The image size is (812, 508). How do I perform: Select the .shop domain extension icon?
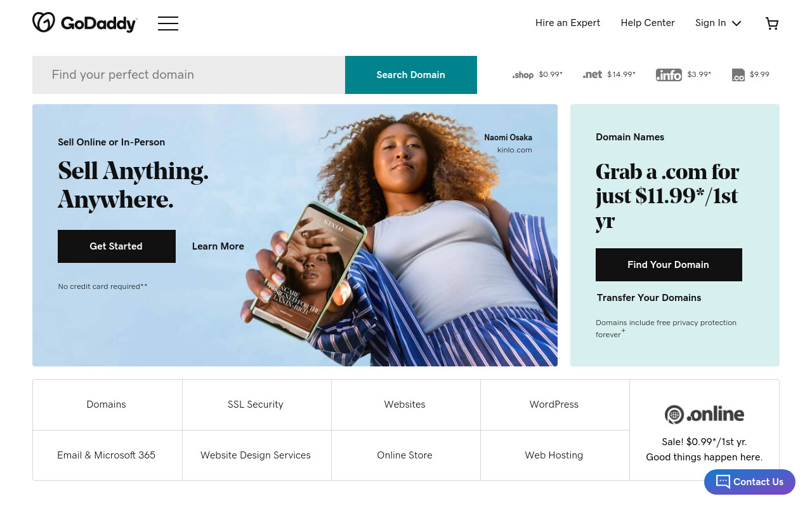coord(523,75)
